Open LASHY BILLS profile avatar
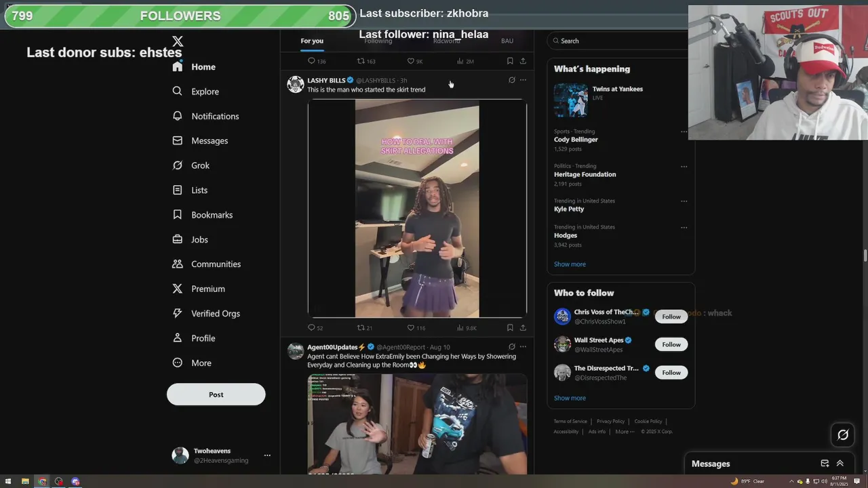Image resolution: width=868 pixels, height=488 pixels. click(296, 84)
